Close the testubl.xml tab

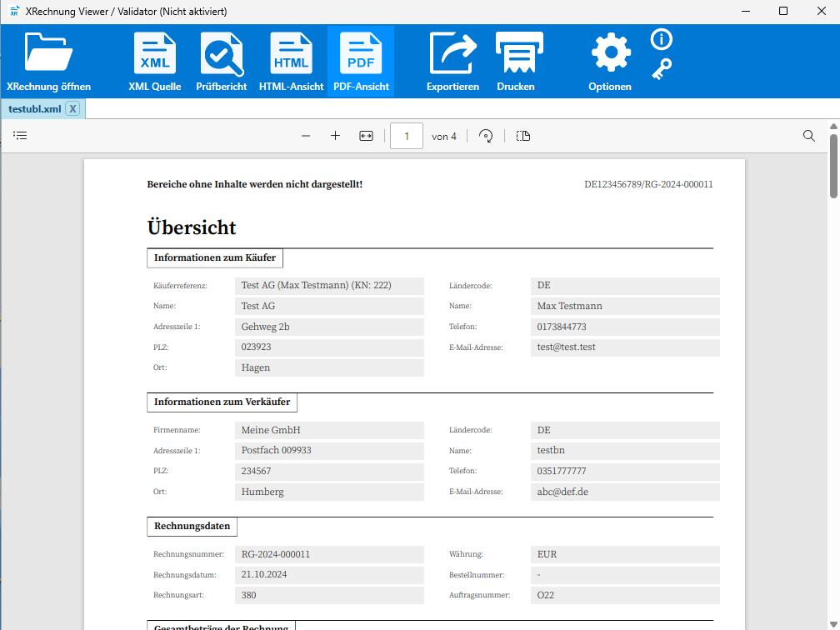[x=72, y=109]
